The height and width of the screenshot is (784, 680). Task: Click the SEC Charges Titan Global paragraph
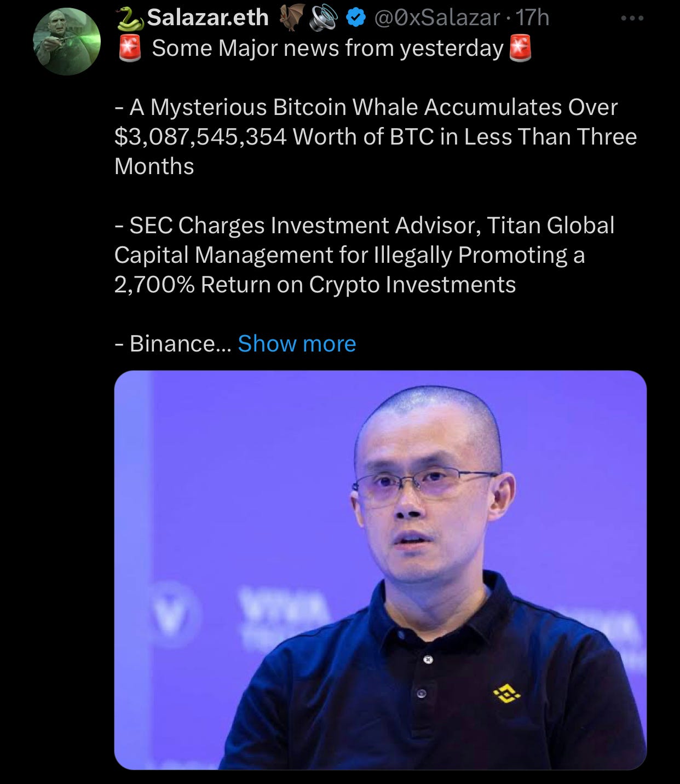(365, 255)
